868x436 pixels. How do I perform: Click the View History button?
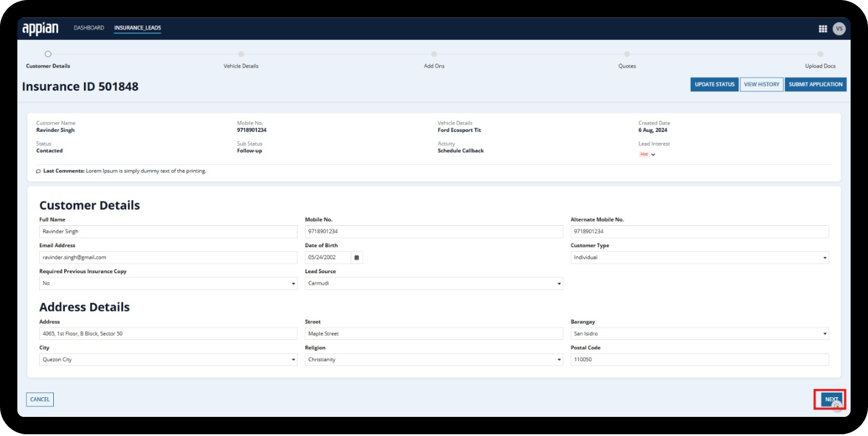click(x=762, y=85)
